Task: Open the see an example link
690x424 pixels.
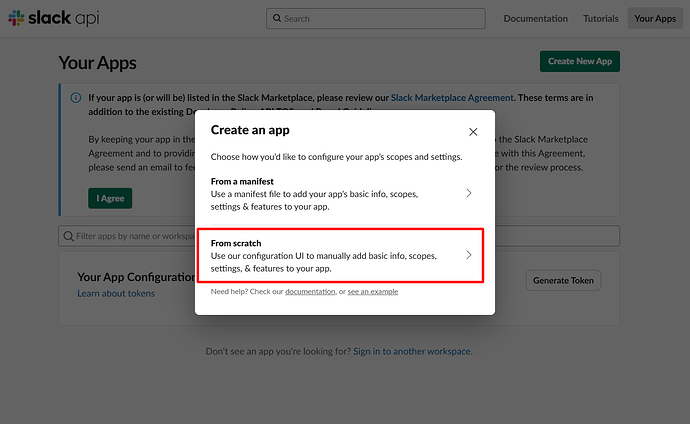Action: point(373,291)
